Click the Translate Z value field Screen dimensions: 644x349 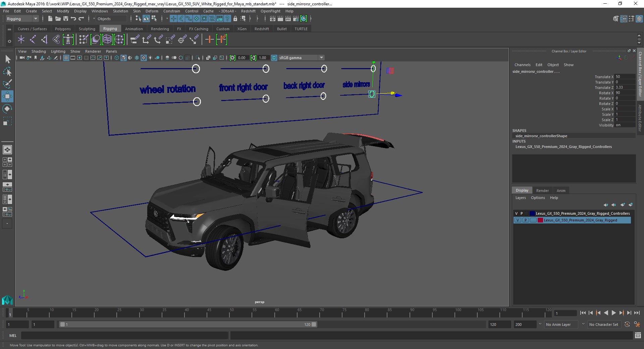click(625, 87)
